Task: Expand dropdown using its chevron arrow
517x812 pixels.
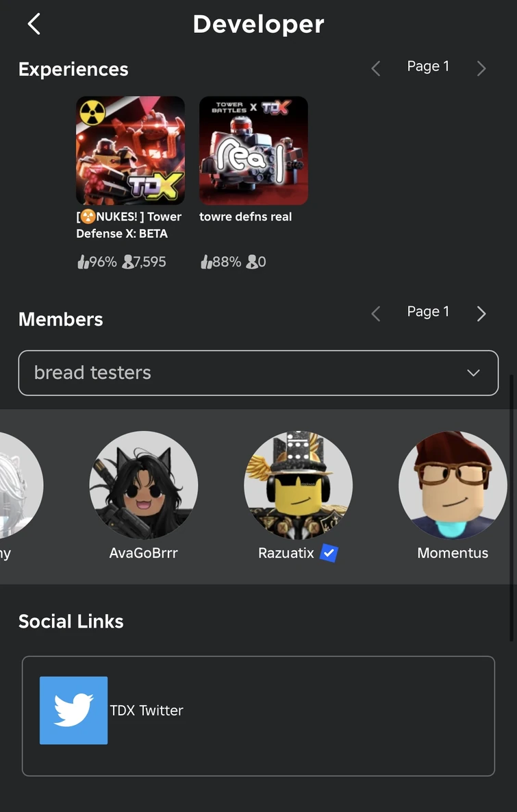Action: 473,373
